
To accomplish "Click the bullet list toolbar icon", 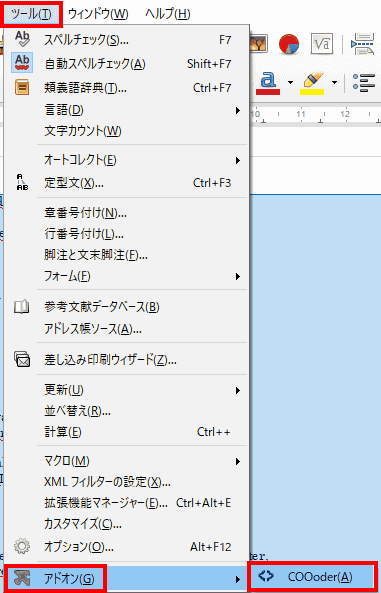I will pyautogui.click(x=363, y=83).
